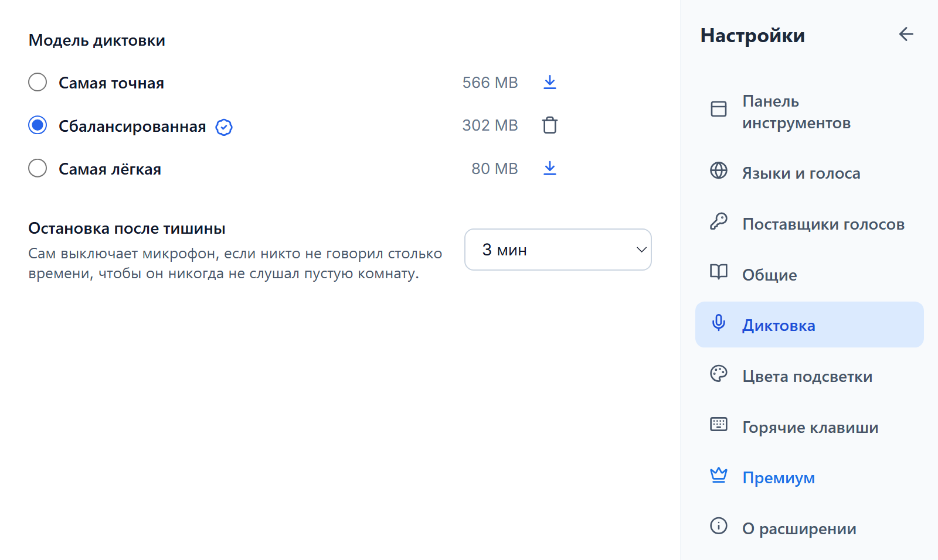Click the 80 MB size value
Screen dimensions: 938x560
495,169
